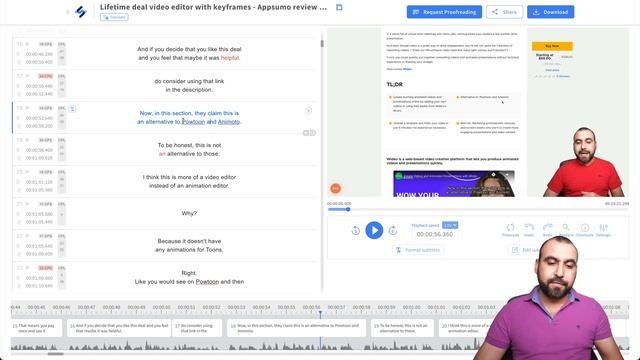Image resolution: width=640 pixels, height=360 pixels.
Task: Click the back arrow left of the logo
Action: (68, 12)
